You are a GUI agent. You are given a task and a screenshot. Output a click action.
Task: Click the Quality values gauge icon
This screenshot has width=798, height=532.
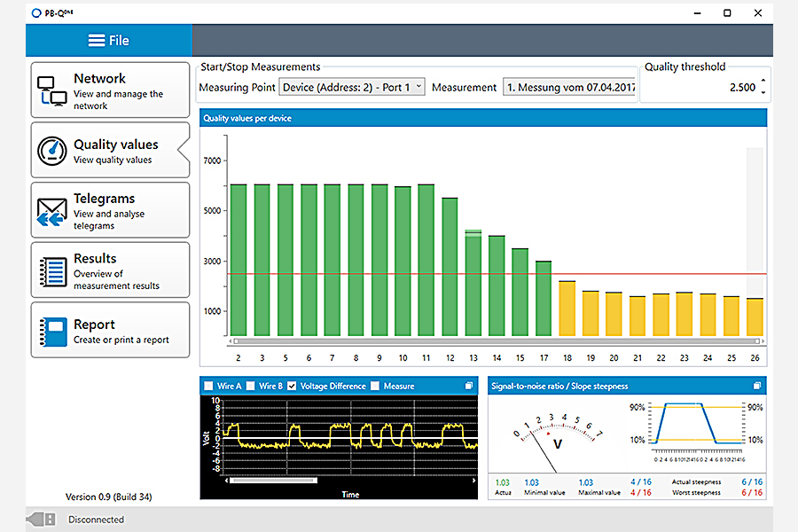click(52, 151)
